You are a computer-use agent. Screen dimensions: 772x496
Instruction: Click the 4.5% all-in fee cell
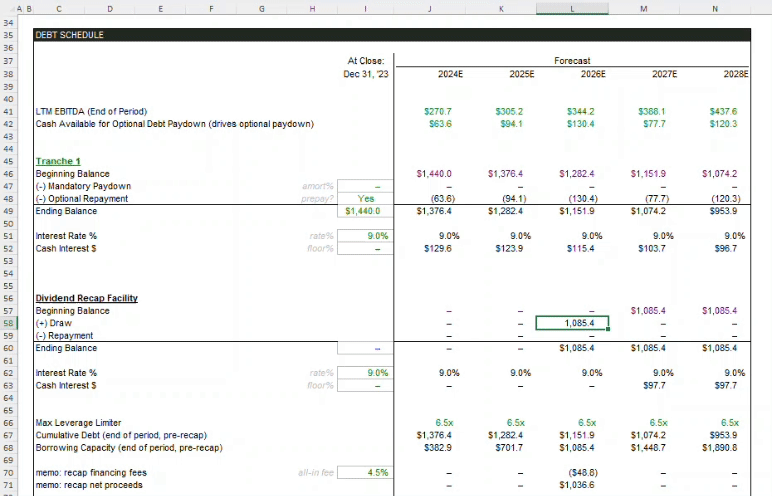pos(366,472)
